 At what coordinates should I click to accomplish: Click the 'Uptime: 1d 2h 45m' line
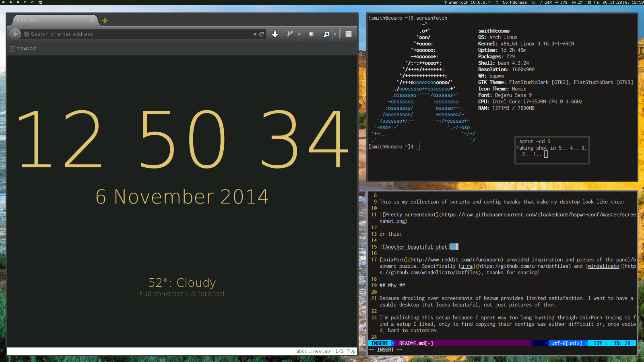(x=502, y=50)
